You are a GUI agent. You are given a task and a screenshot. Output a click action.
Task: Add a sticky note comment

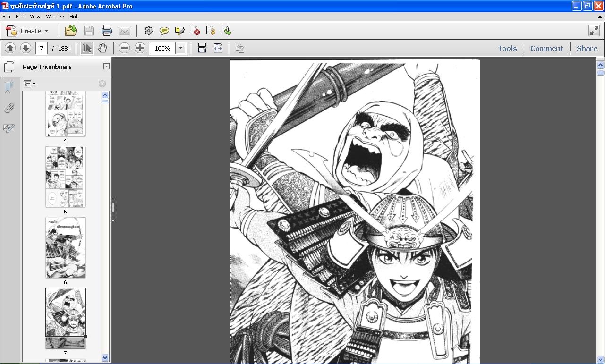click(x=164, y=31)
